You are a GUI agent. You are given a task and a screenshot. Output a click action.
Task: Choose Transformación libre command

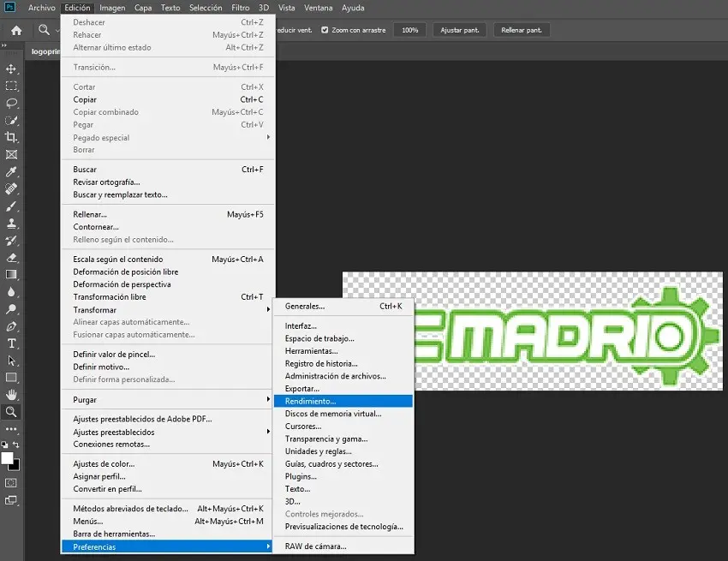(167, 297)
